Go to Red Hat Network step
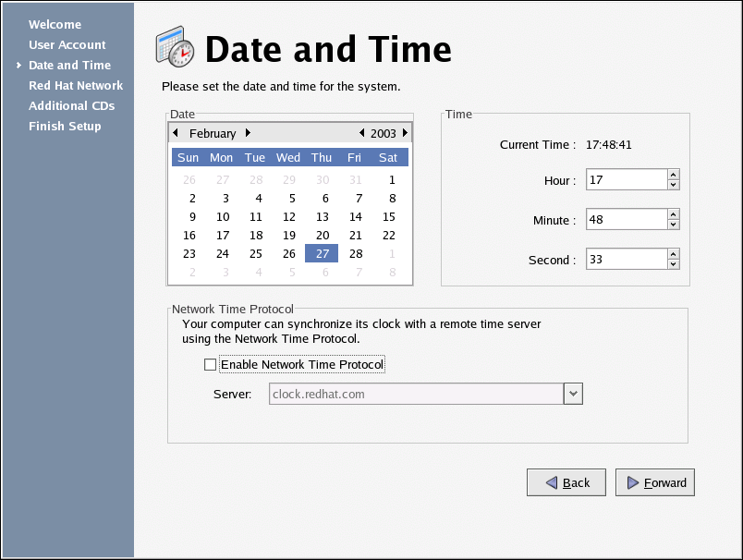The width and height of the screenshot is (743, 560). click(x=76, y=85)
